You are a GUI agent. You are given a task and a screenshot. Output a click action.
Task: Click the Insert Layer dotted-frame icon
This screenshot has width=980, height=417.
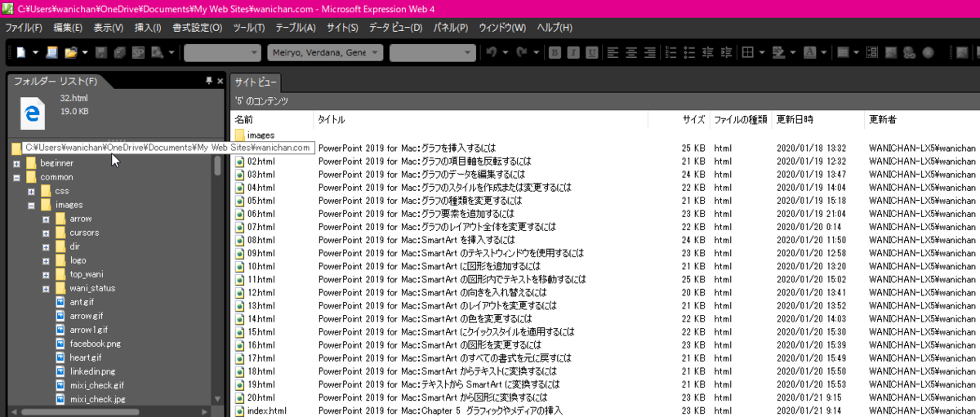(x=872, y=52)
